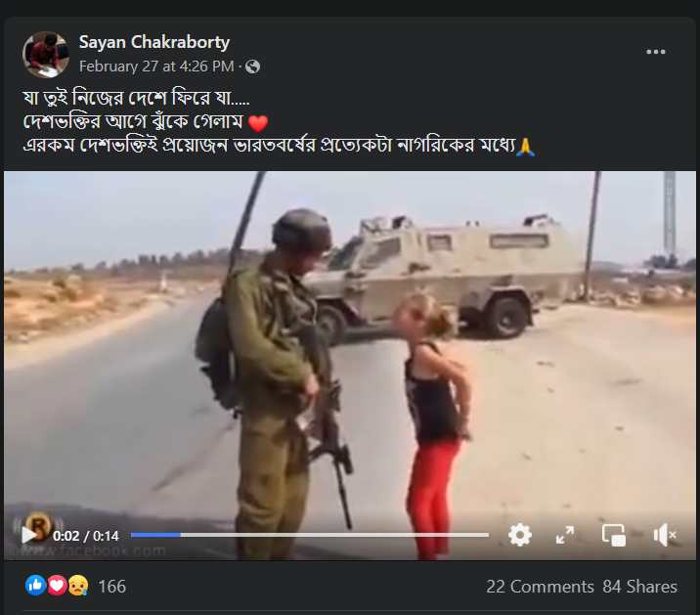View the 84 Shares list
700x615 pixels.
pyautogui.click(x=639, y=587)
